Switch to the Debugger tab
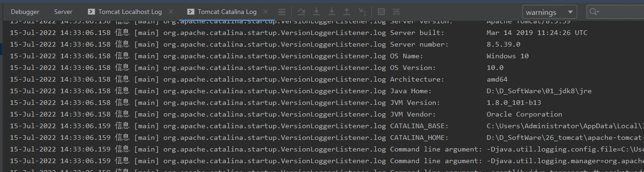The width and height of the screenshot is (644, 172). (x=25, y=12)
